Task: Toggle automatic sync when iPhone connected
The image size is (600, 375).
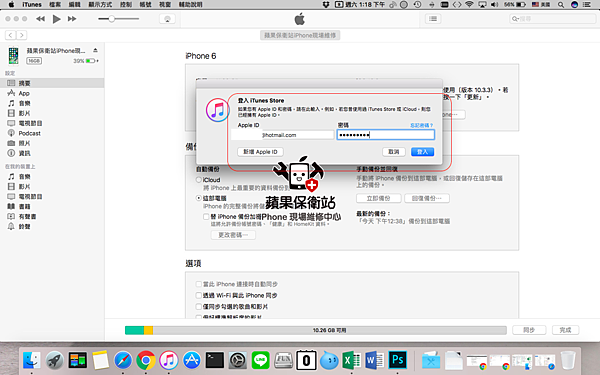Action: coord(198,284)
